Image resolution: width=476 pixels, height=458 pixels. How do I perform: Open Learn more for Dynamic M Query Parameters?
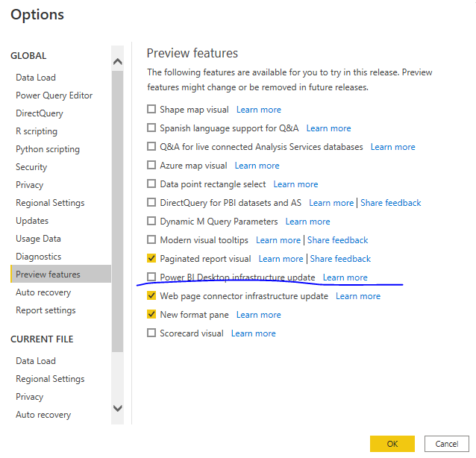click(x=307, y=222)
